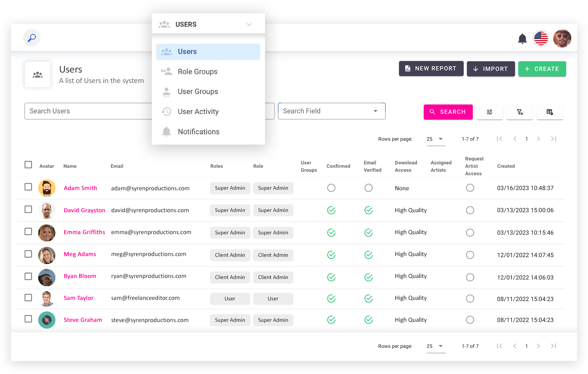Open the Emma Griffiths user link
This screenshot has height=374, width=588.
coord(84,232)
